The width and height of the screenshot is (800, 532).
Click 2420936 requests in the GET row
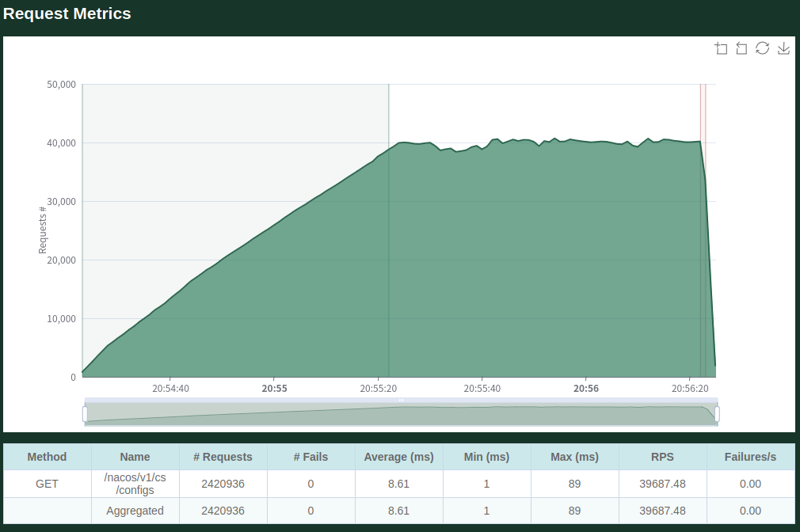pos(223,484)
